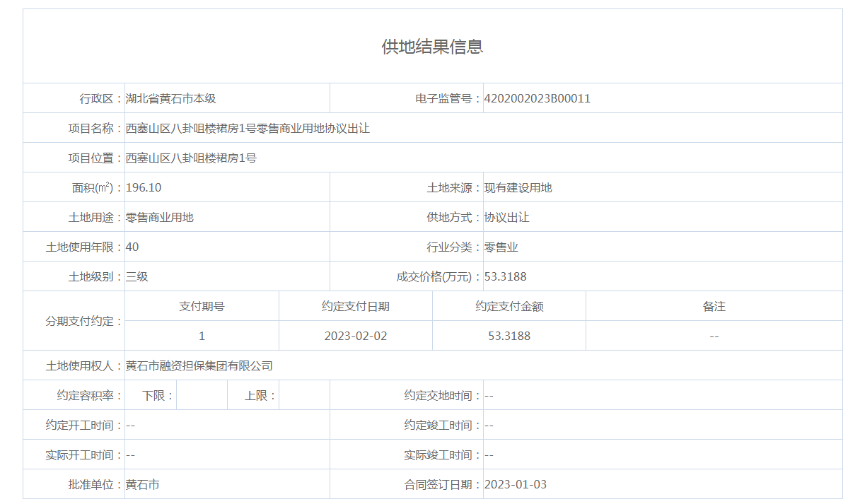Click the 约定支付金额 column header

509,306
